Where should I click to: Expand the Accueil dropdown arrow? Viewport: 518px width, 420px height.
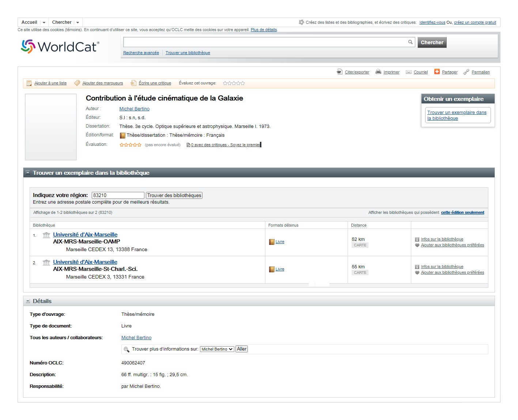[x=44, y=23]
